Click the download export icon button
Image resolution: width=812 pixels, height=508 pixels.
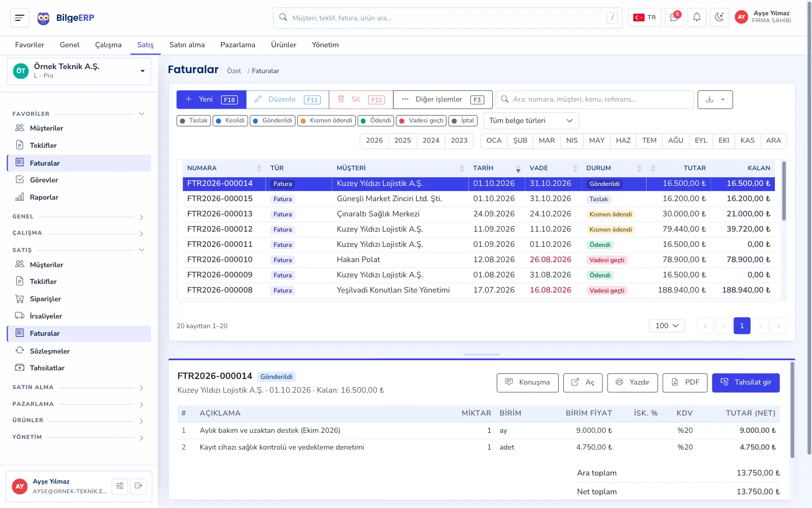pyautogui.click(x=715, y=100)
